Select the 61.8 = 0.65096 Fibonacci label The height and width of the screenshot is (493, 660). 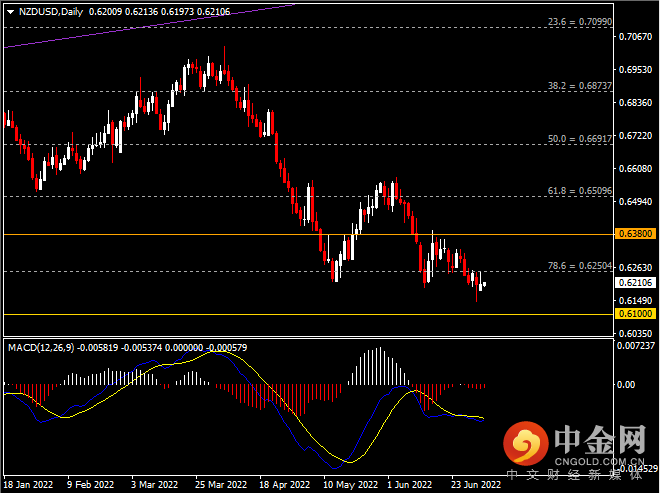pyautogui.click(x=579, y=190)
